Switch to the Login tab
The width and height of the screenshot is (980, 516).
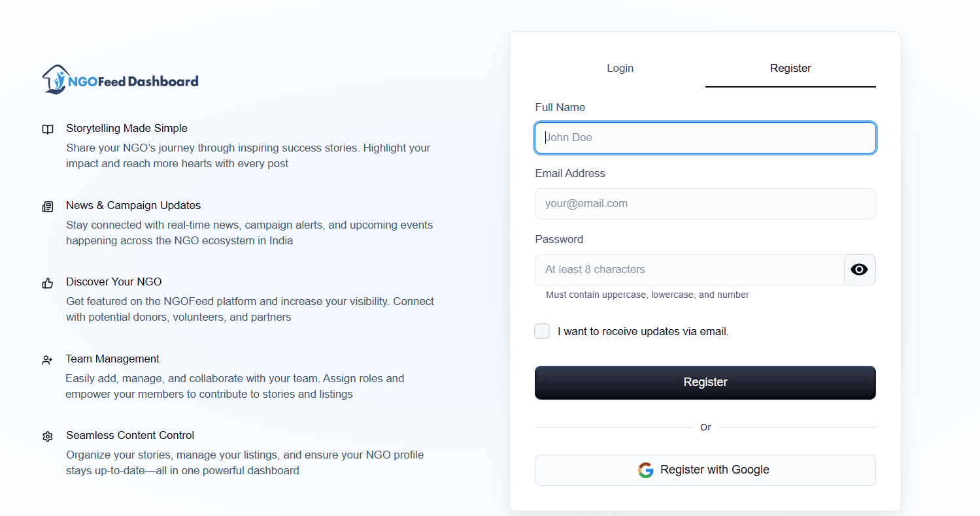point(620,68)
